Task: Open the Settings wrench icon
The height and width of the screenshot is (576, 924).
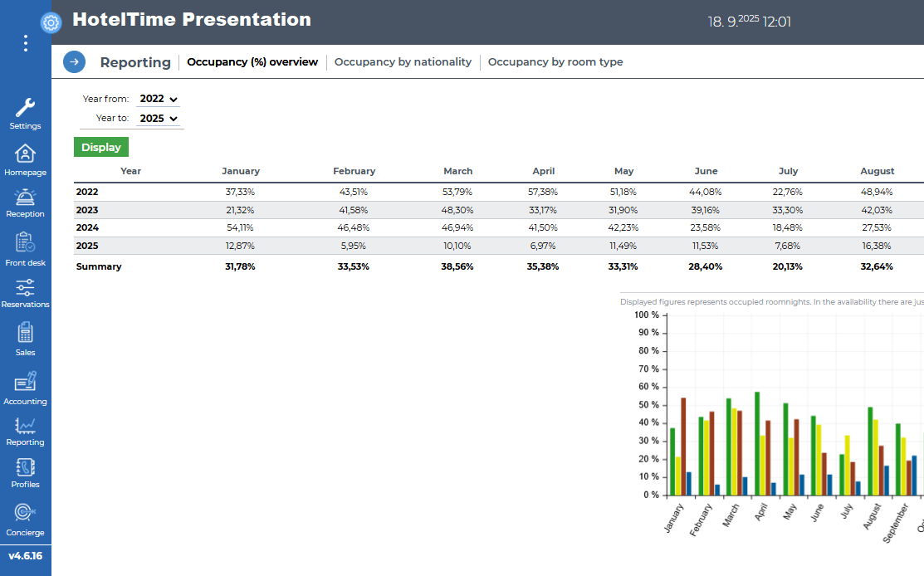Action: coord(25,108)
